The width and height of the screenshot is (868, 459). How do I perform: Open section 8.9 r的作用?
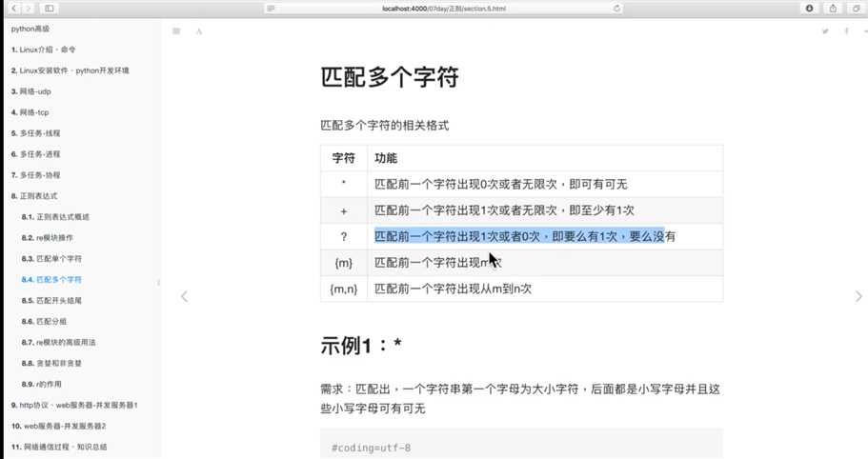coord(42,385)
